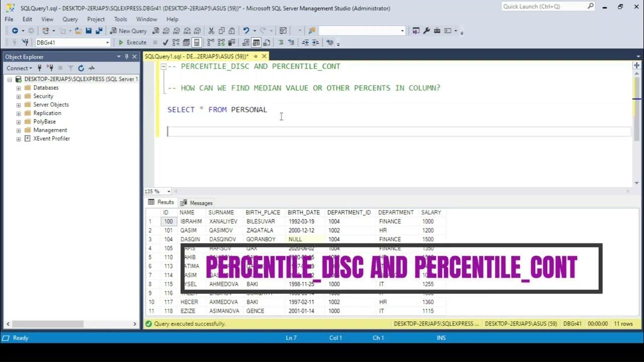Click the MDX query icon
Screen dimensions: 644x362
point(167,31)
